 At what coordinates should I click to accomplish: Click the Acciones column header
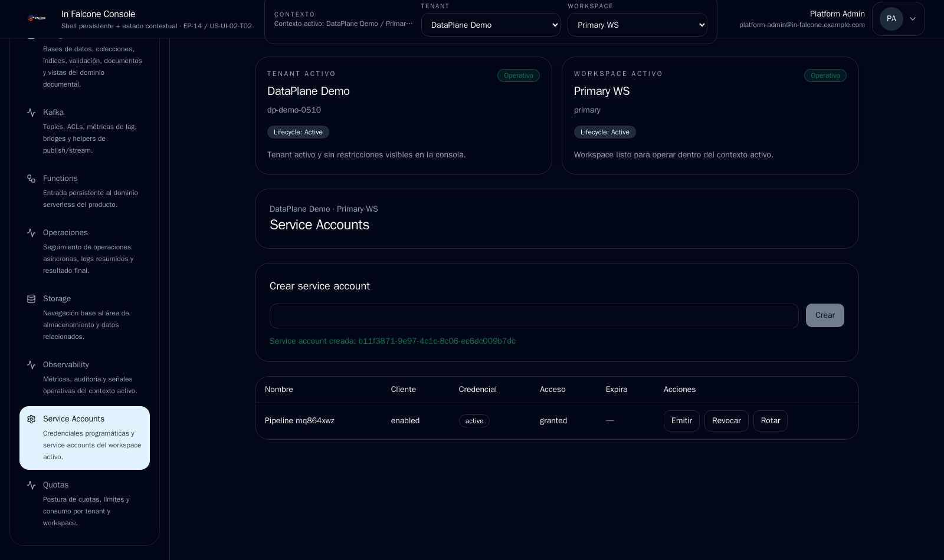pos(680,390)
